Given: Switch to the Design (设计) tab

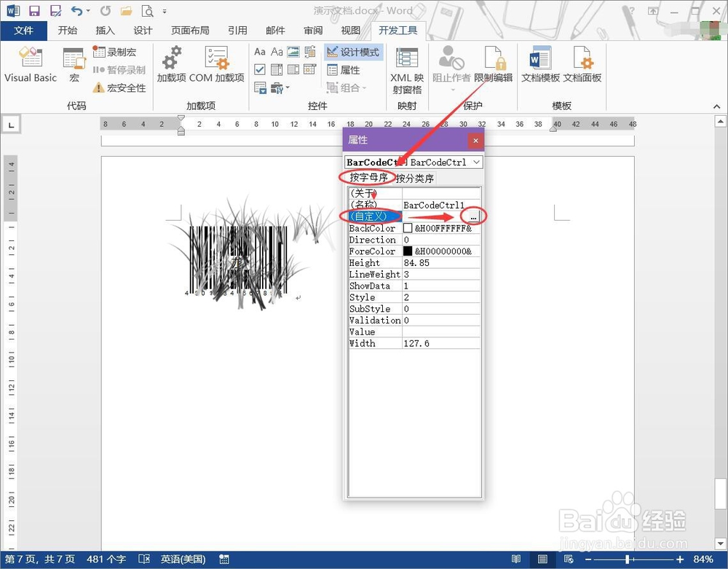Looking at the screenshot, I should [143, 31].
